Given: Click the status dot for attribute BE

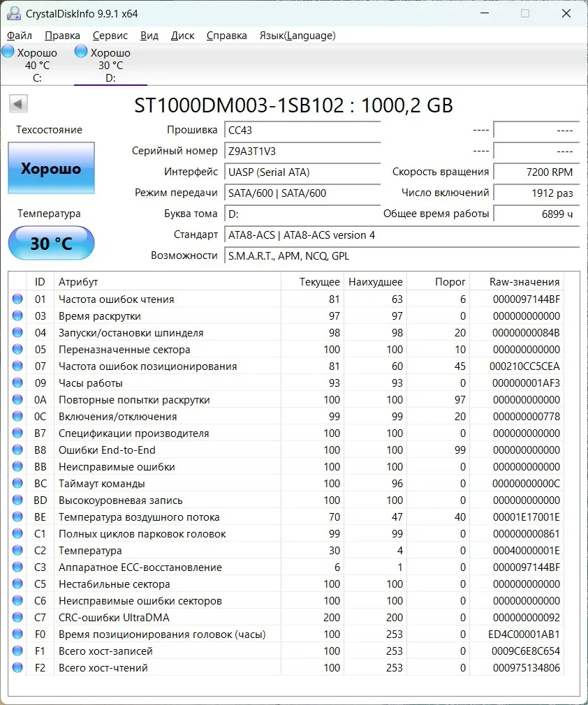Looking at the screenshot, I should pos(17,517).
